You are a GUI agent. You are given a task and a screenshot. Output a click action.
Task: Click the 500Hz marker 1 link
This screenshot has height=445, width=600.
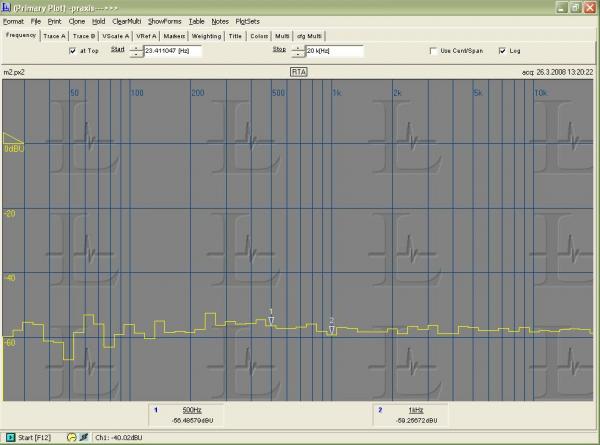click(191, 410)
